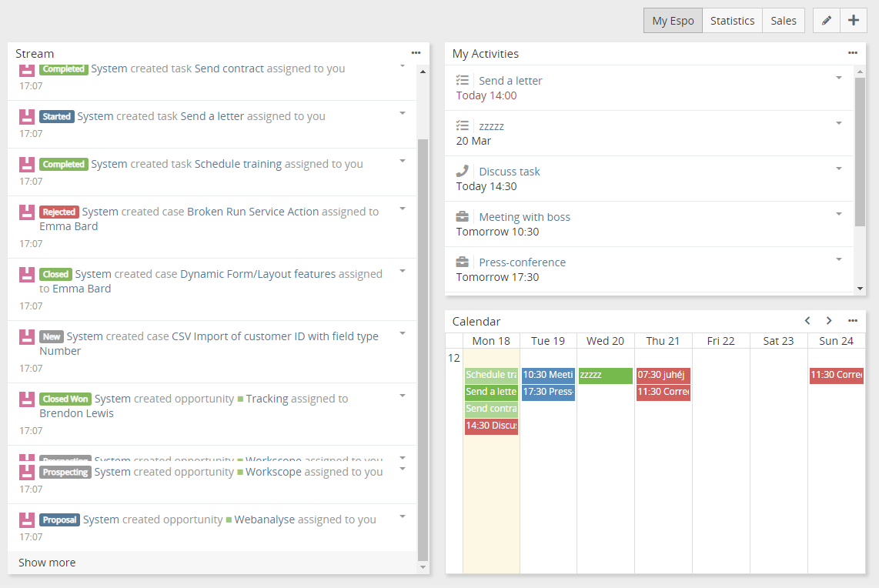This screenshot has height=588, width=879.
Task: Open My Activities panel three-dot menu
Action: pyautogui.click(x=853, y=53)
